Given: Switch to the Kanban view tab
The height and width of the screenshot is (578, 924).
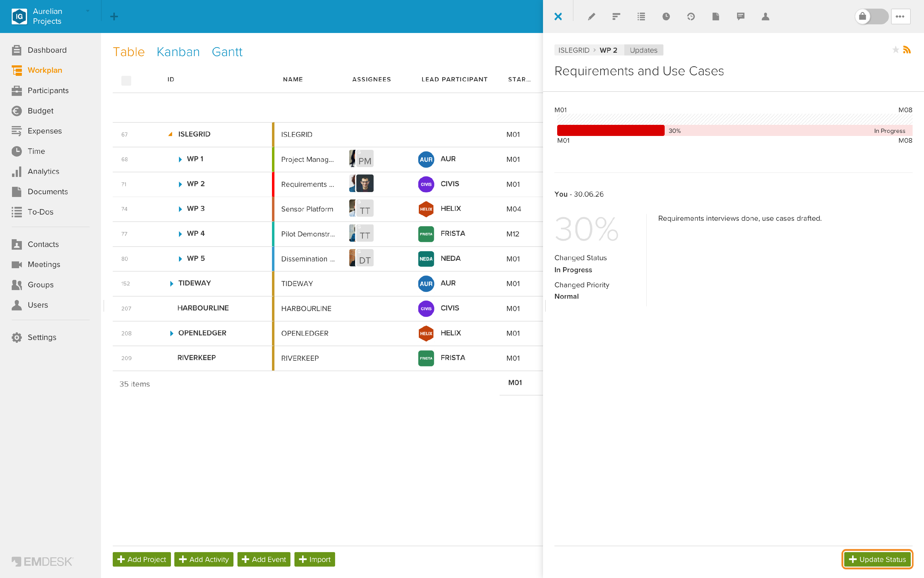Looking at the screenshot, I should coord(178,51).
